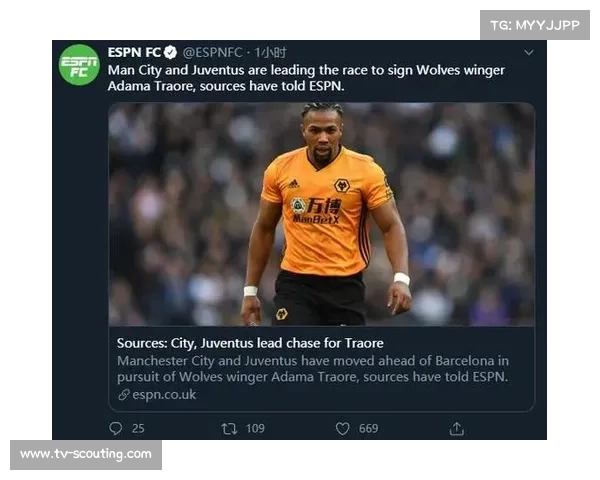Click the chain link icon beside espn.co.uk
600x480 pixels.
(x=124, y=395)
